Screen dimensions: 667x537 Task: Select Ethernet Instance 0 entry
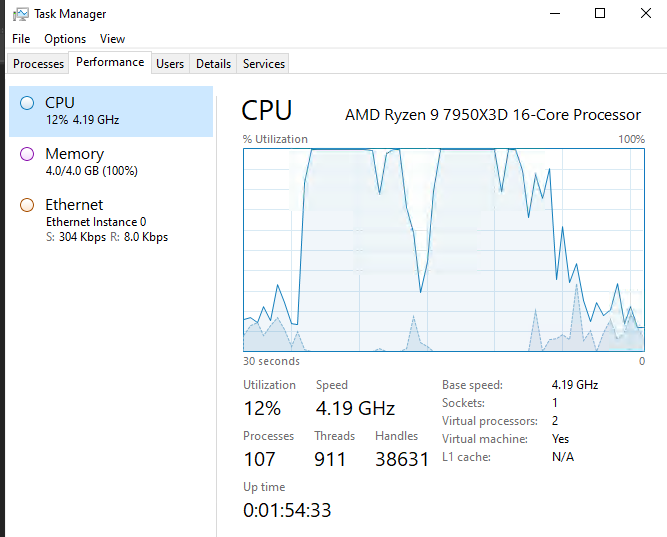tap(110, 220)
